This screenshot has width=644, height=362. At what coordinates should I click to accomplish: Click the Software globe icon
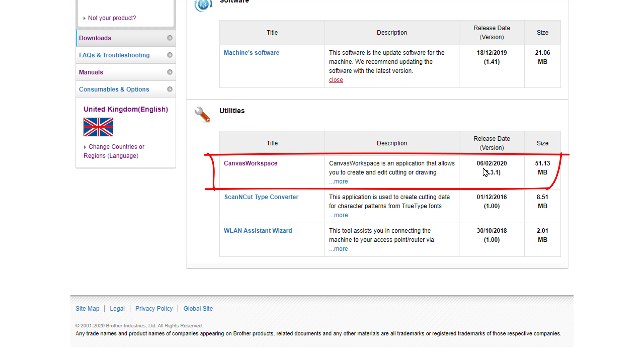pyautogui.click(x=203, y=5)
